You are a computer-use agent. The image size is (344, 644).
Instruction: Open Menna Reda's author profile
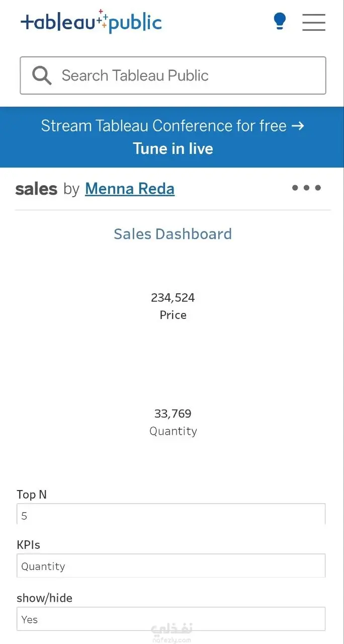point(130,189)
